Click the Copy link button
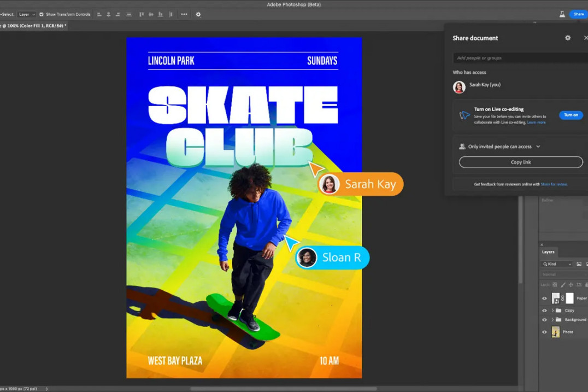 pyautogui.click(x=521, y=162)
